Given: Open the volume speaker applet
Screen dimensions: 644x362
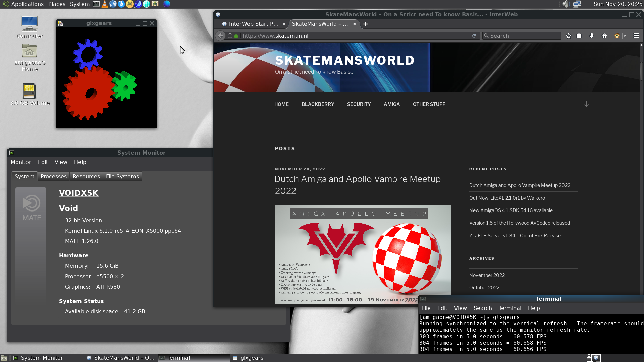Looking at the screenshot, I should [566, 4].
